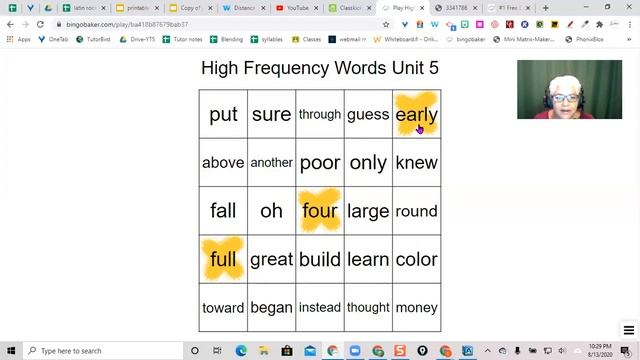Mark the 'instead' bingo square

click(320, 307)
